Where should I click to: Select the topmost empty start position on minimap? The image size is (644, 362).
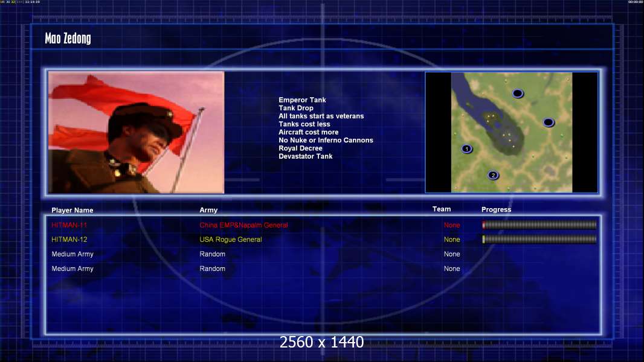[x=517, y=93]
